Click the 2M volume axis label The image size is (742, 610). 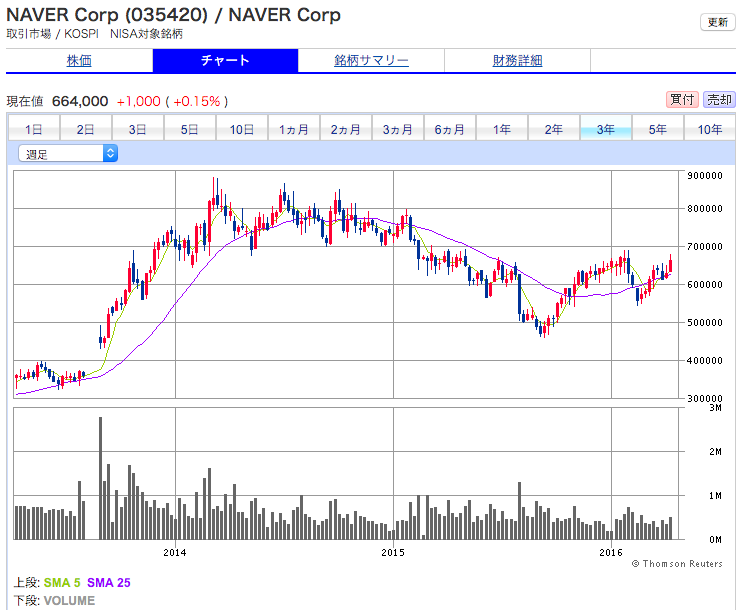[x=716, y=451]
